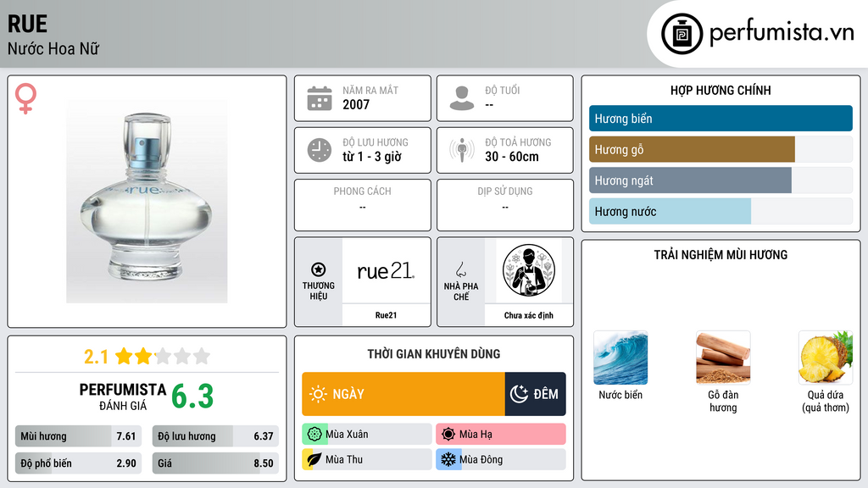Click the Chưa xác định perfumer label
The image size is (868, 488).
click(529, 315)
